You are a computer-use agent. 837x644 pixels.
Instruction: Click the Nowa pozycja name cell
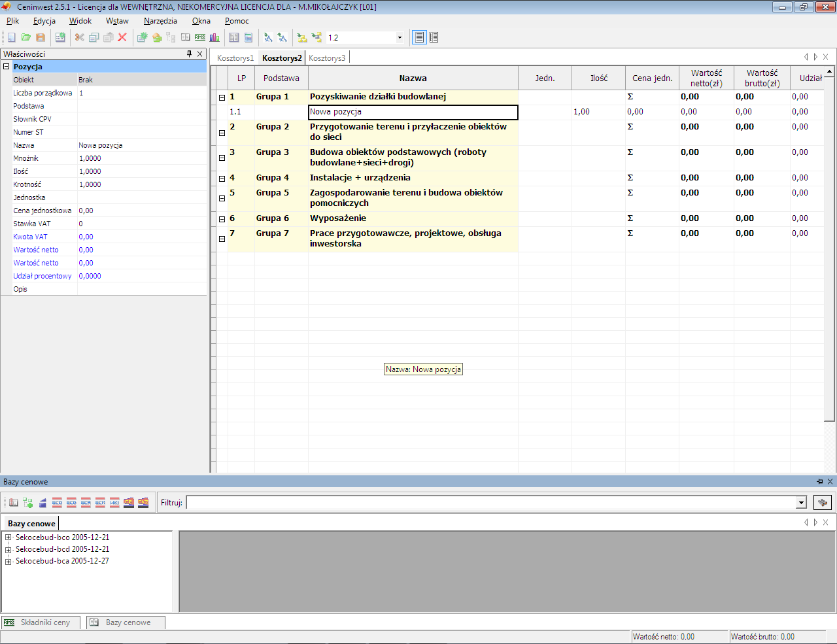tap(413, 112)
